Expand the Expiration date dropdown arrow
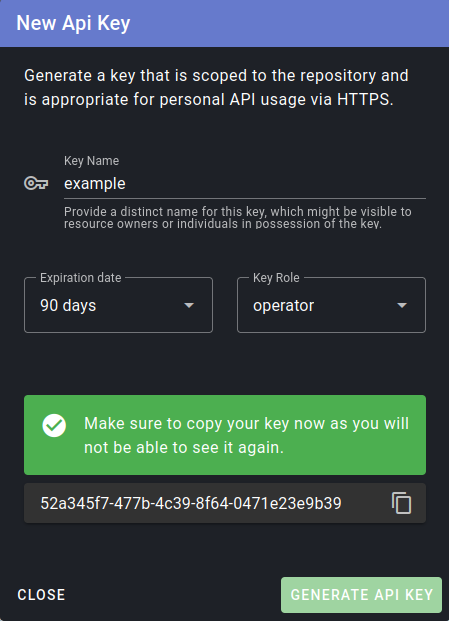449x621 pixels. click(189, 305)
